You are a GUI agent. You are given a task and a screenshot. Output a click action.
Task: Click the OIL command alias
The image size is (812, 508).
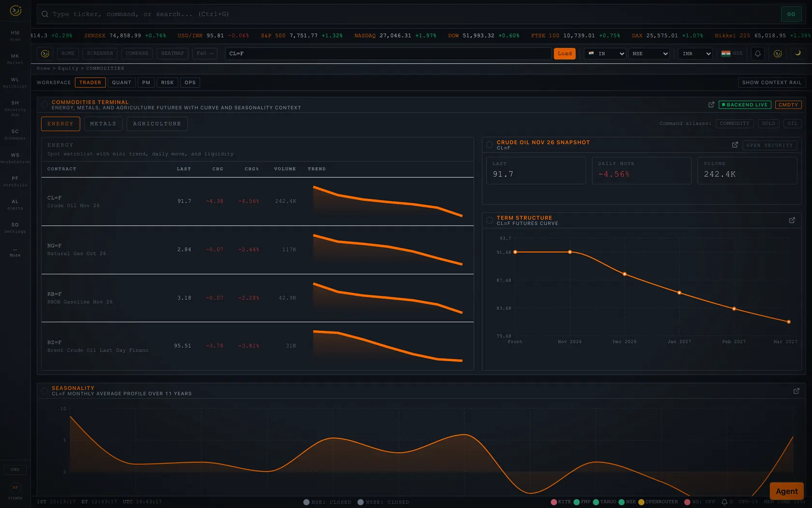click(x=793, y=124)
